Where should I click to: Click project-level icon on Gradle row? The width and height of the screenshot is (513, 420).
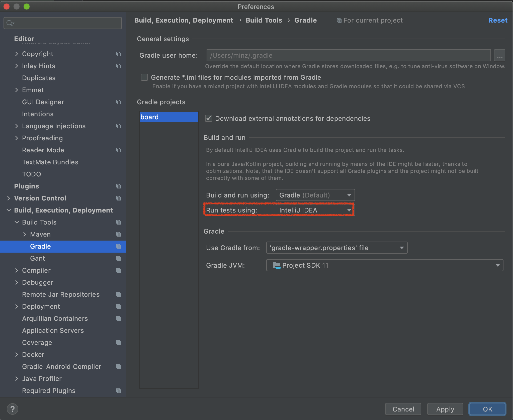point(119,246)
